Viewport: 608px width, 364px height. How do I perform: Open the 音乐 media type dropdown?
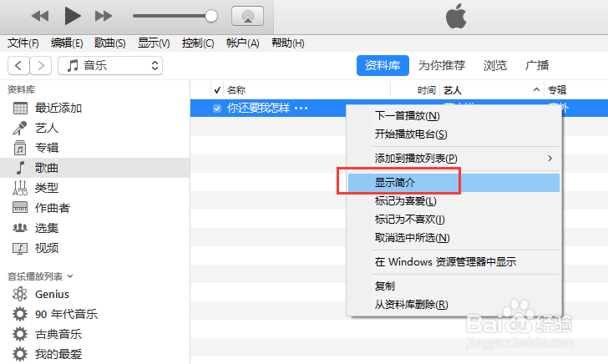click(x=110, y=65)
